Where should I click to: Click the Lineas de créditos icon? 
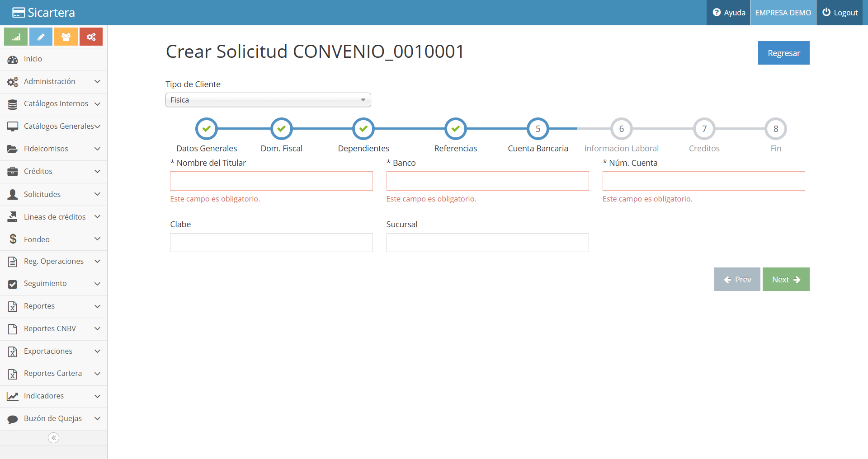coord(13,217)
